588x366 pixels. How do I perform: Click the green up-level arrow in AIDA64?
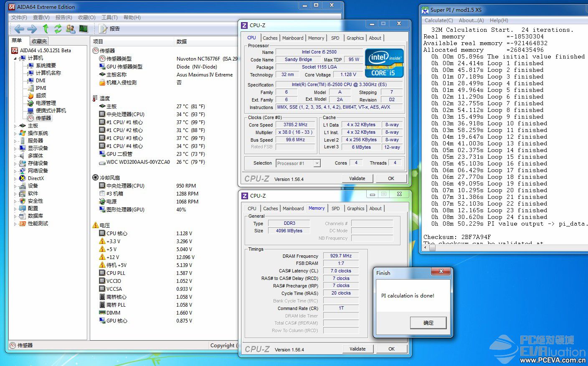coord(46,29)
